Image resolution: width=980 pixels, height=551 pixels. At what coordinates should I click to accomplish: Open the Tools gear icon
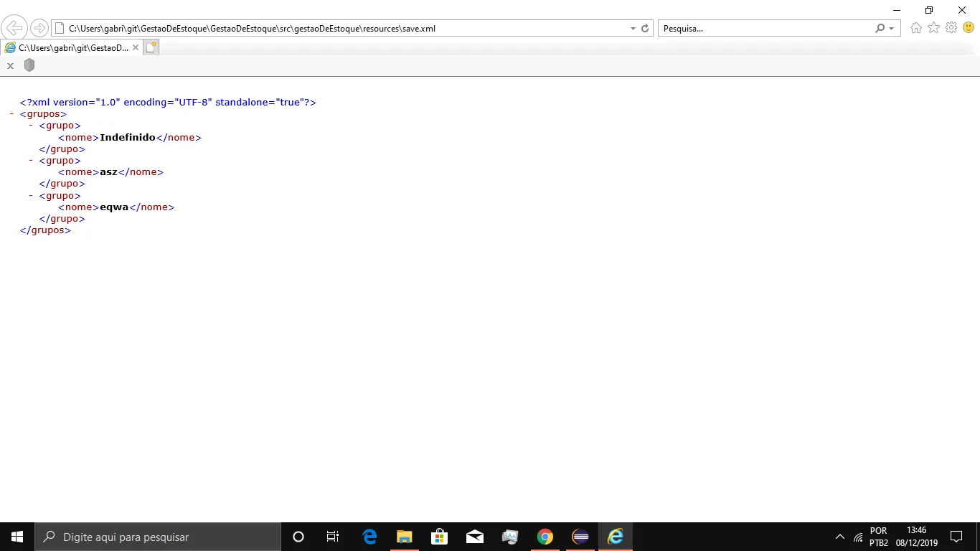pyautogui.click(x=951, y=28)
